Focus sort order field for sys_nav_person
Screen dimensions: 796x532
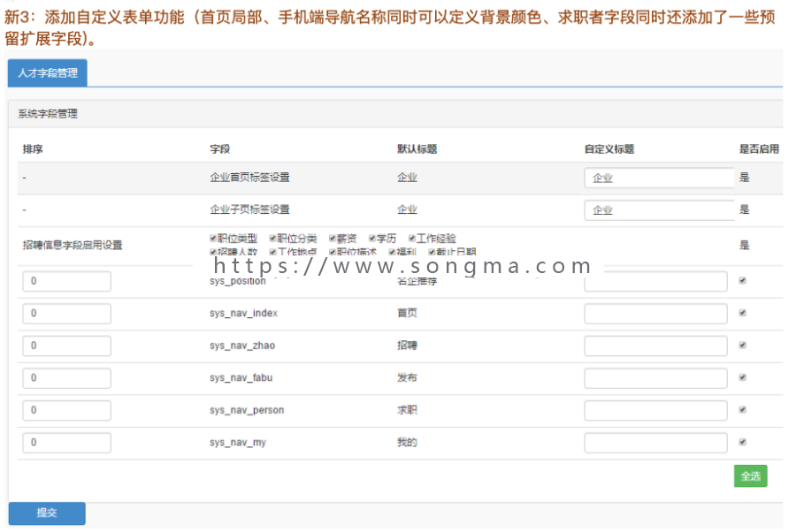[x=66, y=410]
